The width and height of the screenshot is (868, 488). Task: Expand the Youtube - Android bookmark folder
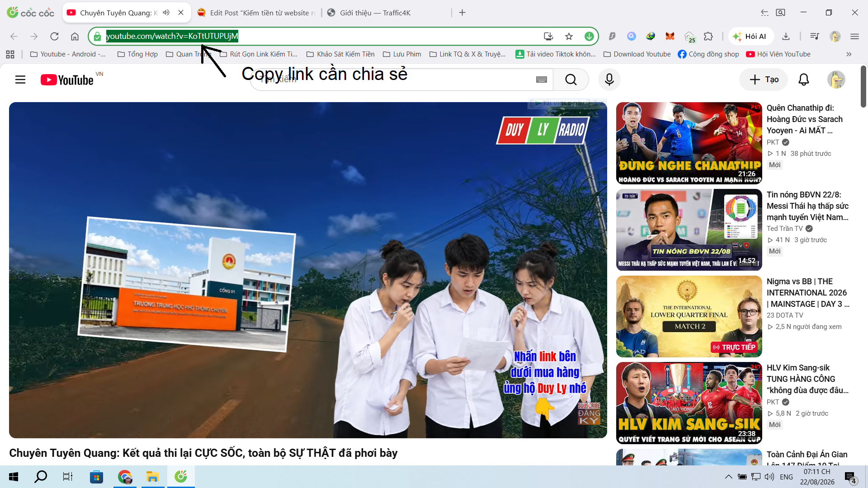point(68,54)
